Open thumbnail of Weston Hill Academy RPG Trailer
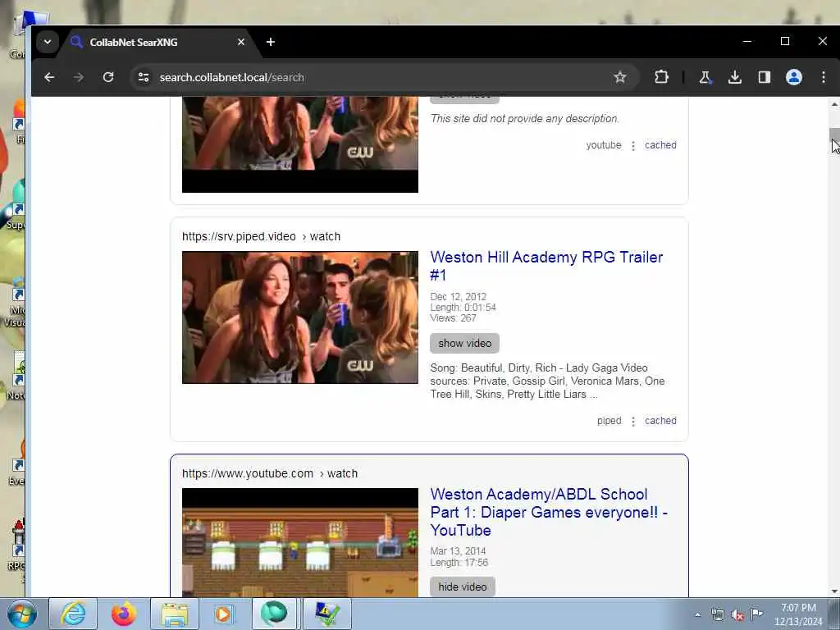840x630 pixels. pyautogui.click(x=300, y=317)
